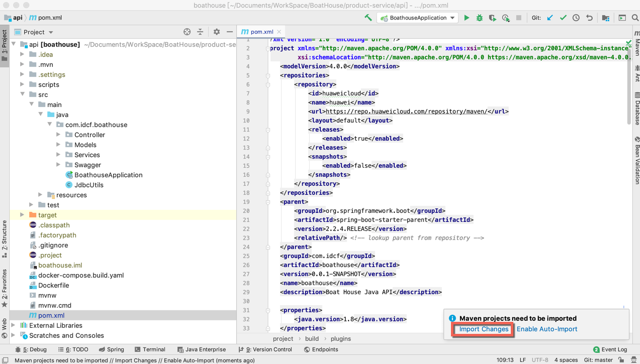Locate current file with crosshair icon

tap(187, 32)
